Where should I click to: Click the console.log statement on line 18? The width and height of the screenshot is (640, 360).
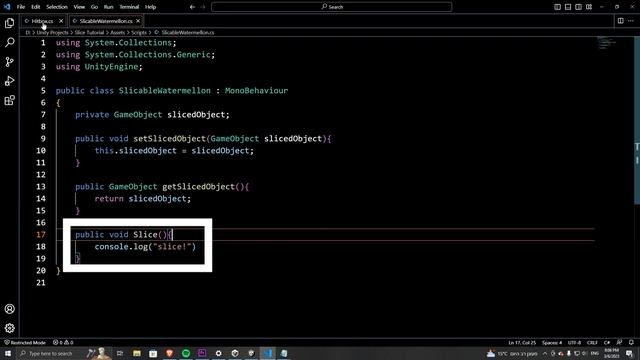[145, 247]
